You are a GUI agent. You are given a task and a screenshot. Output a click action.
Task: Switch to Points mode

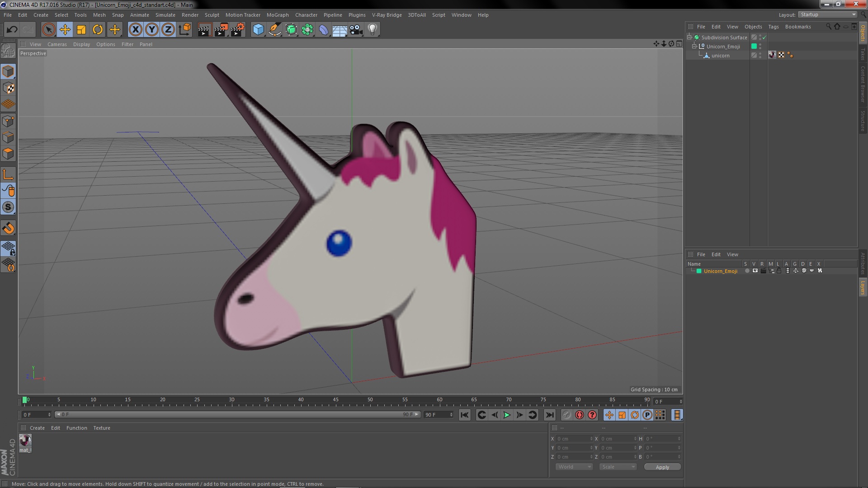point(8,121)
